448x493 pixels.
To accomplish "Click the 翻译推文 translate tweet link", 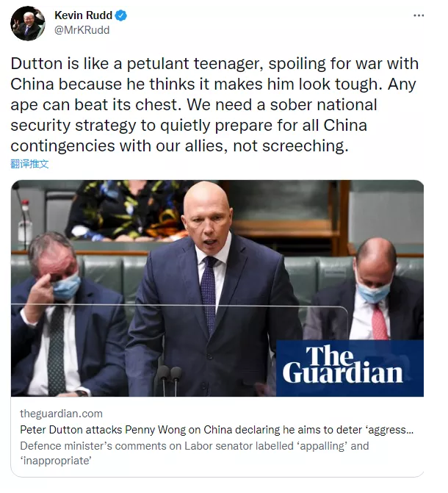I will click(x=29, y=164).
